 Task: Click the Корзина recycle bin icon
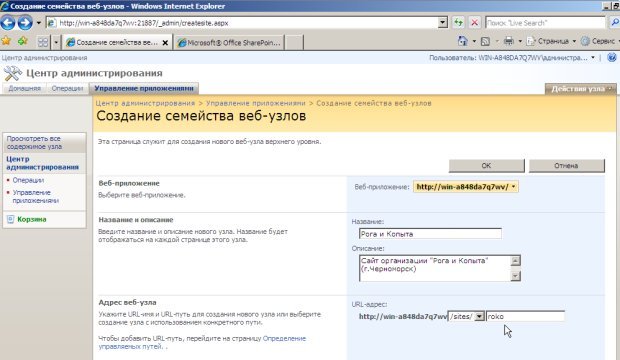coord(10,219)
